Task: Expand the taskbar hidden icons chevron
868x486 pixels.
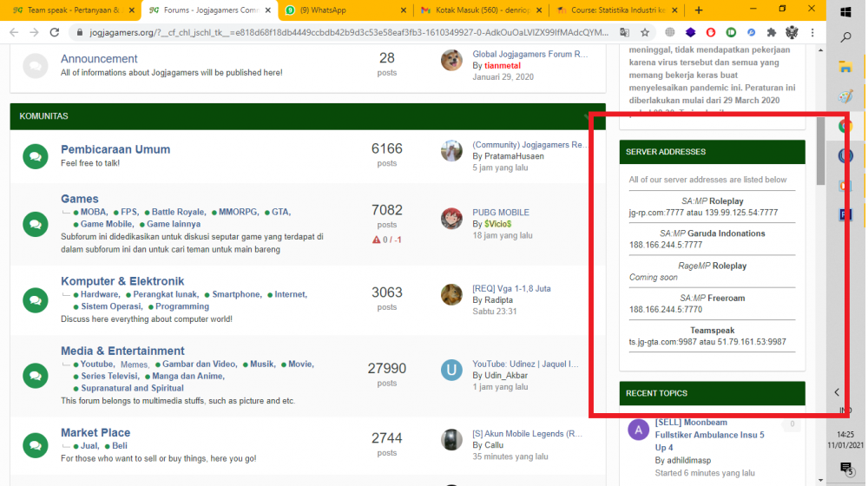Action: pyautogui.click(x=837, y=392)
